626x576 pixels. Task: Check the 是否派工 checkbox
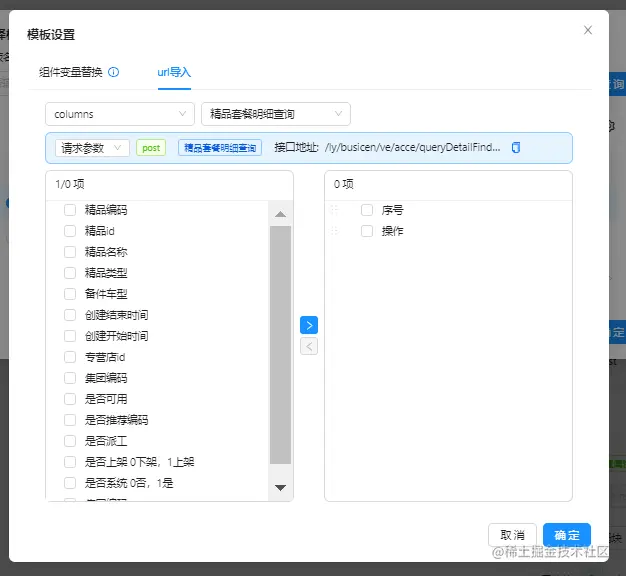tap(70, 441)
